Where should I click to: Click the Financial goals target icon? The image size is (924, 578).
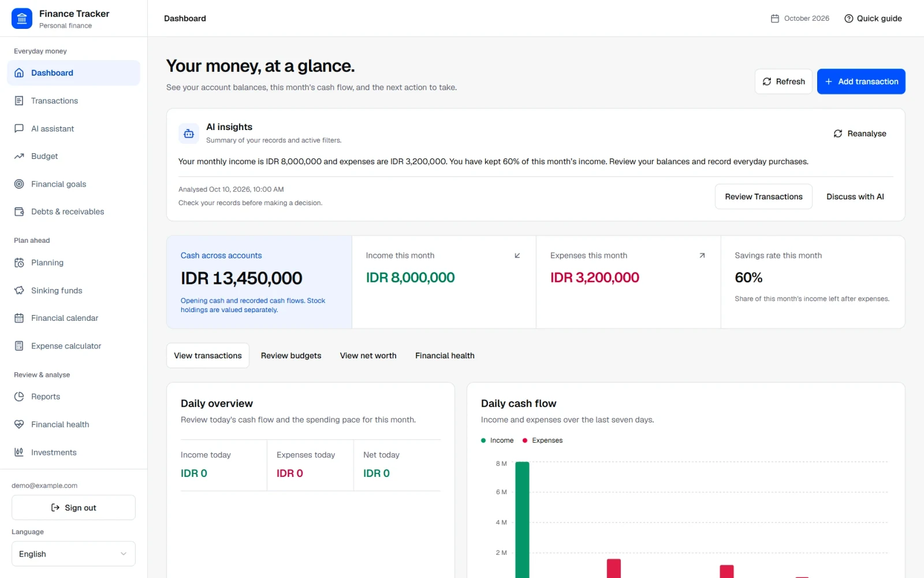pos(19,184)
